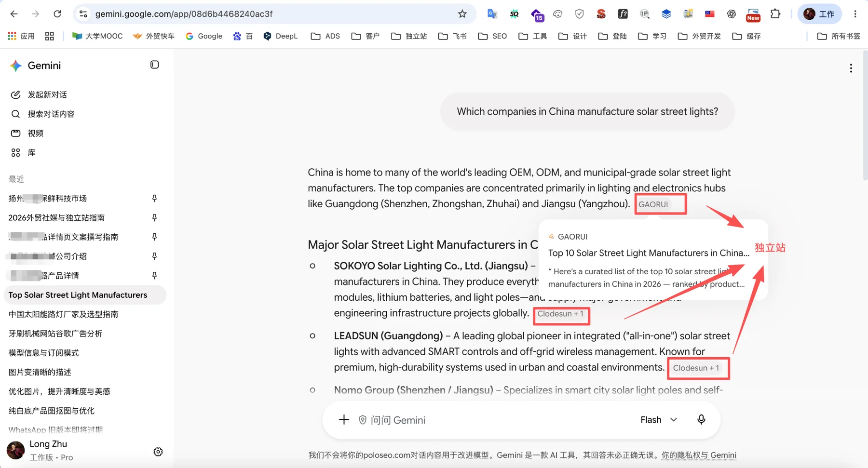Open the 大学MOOC bookmark
The width and height of the screenshot is (868, 468).
(x=97, y=36)
